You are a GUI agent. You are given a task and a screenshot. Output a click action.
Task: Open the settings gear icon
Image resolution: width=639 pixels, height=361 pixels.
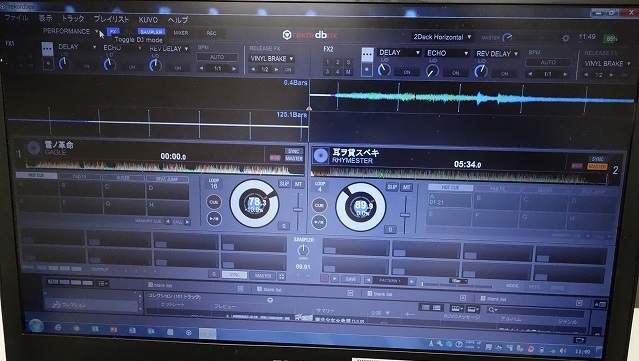click(x=566, y=38)
